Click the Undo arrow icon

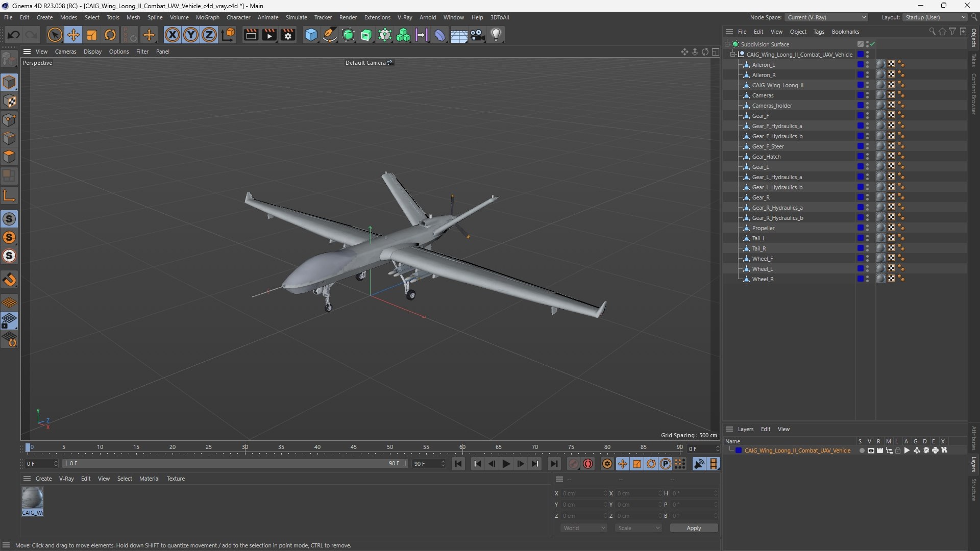(14, 35)
